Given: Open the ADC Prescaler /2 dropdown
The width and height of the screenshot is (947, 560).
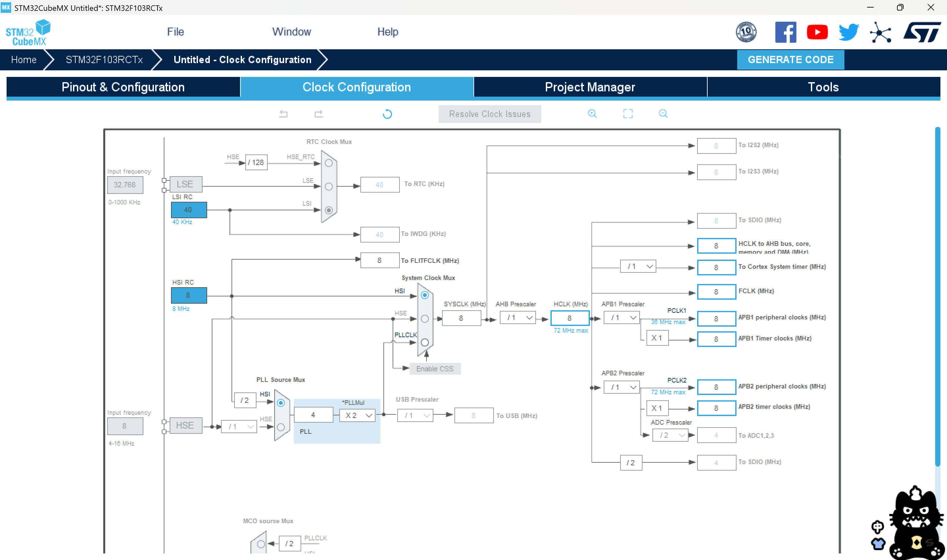Looking at the screenshot, I should pyautogui.click(x=670, y=435).
